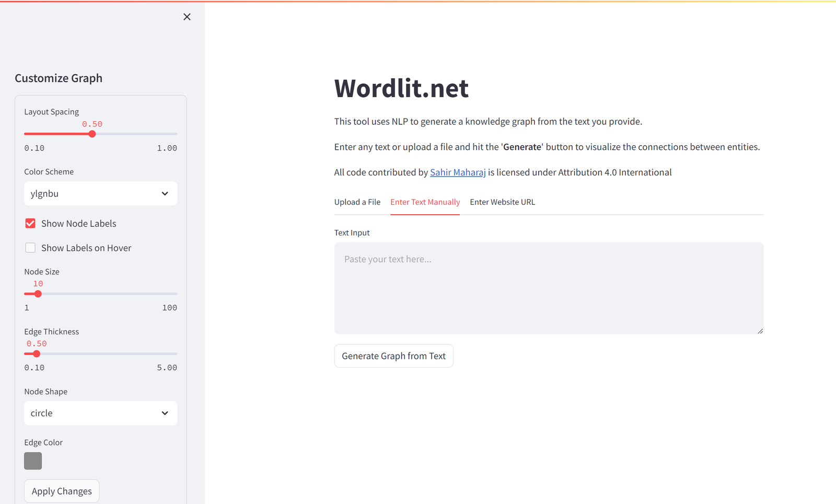
Task: Click the Edge Thickness slider handle
Action: pyautogui.click(x=37, y=354)
